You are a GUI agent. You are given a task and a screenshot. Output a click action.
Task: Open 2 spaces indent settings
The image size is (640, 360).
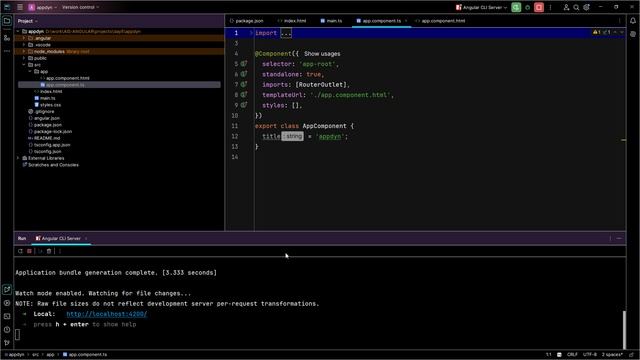tap(612, 355)
